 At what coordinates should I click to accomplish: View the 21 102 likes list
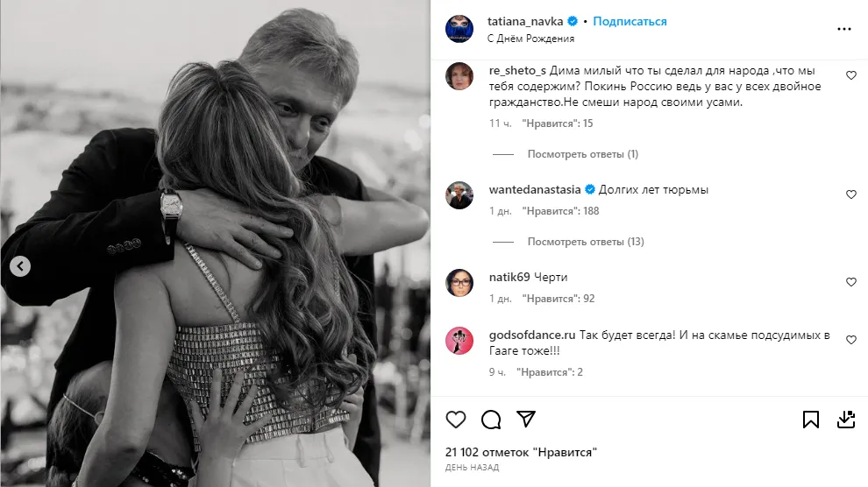[x=521, y=452]
